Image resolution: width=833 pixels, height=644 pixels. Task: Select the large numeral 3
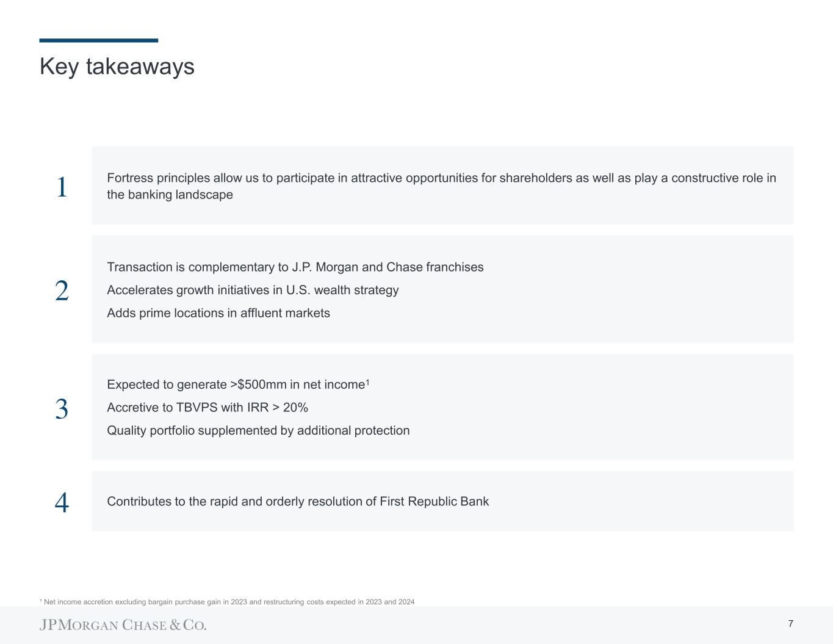(x=62, y=409)
